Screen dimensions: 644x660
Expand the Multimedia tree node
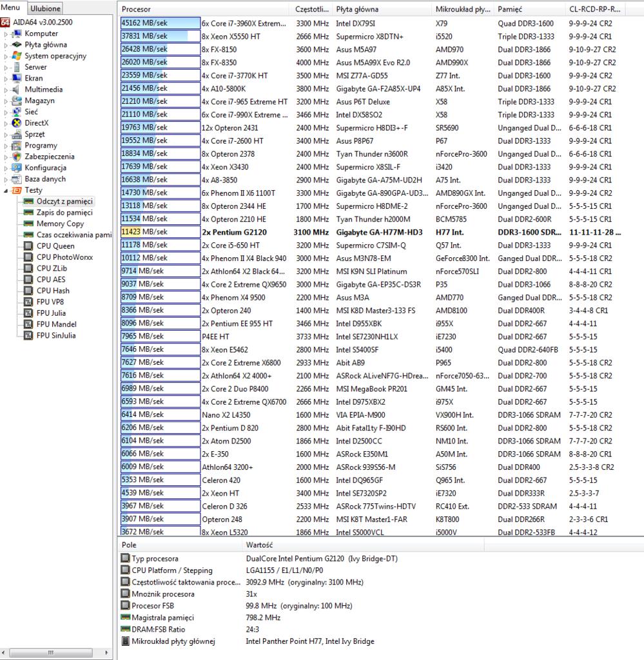tap(6, 90)
